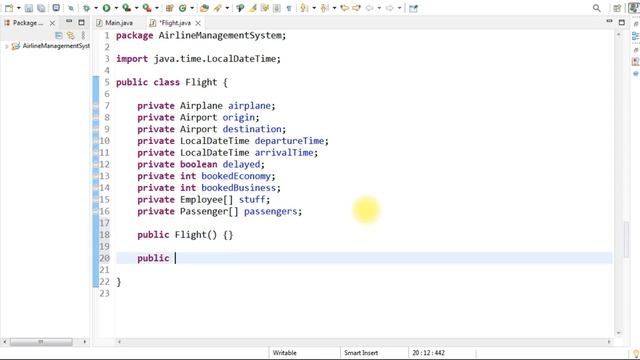The height and width of the screenshot is (360, 640).
Task: Click the Search toolbar icon
Action: click(x=240, y=8)
